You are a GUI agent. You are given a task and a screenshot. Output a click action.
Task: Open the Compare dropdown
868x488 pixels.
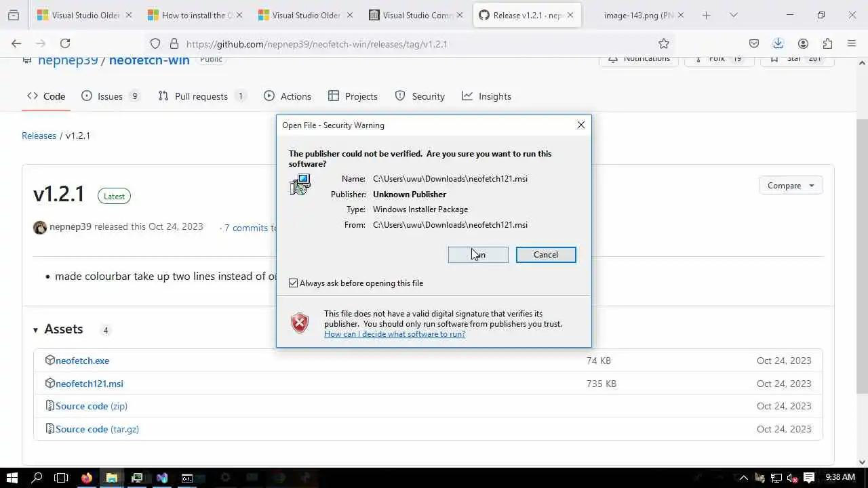tap(791, 185)
